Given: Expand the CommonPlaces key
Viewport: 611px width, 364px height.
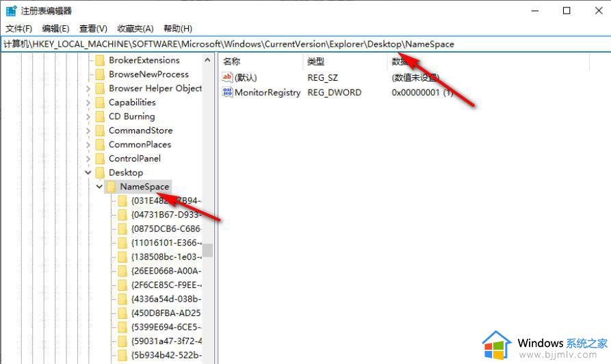Looking at the screenshot, I should [x=88, y=145].
